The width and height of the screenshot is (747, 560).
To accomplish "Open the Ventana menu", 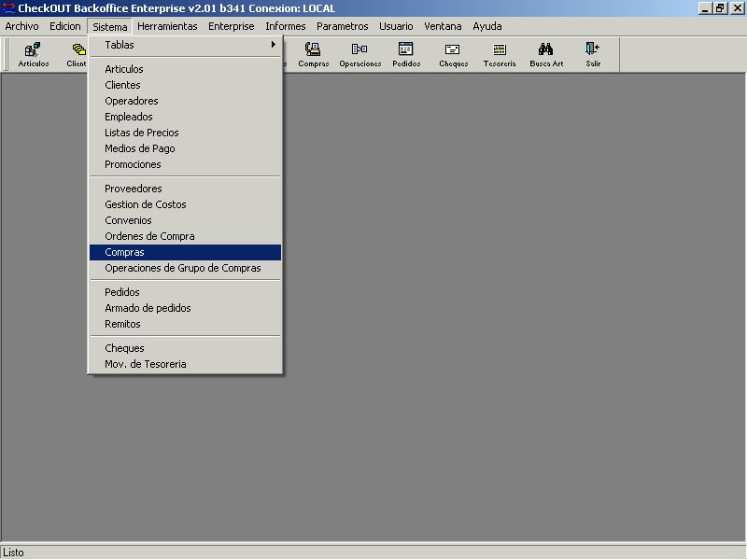I will pos(443,26).
